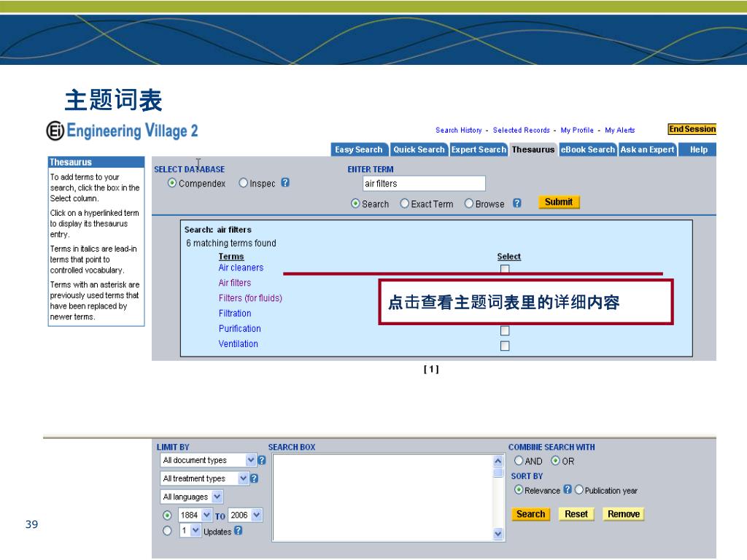Choose the Exact Term radio option

404,203
